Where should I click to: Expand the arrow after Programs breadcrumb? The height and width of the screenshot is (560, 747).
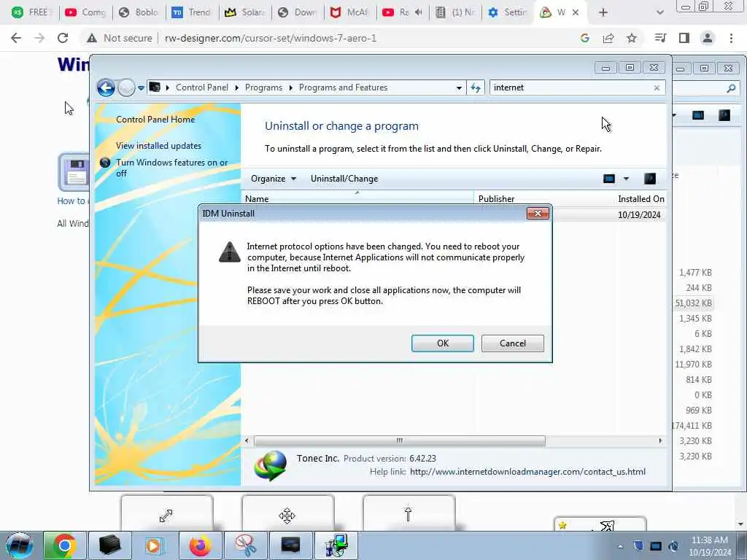pyautogui.click(x=290, y=87)
